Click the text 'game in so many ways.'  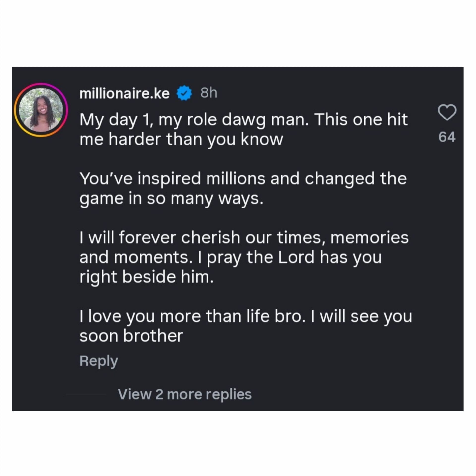171,198
